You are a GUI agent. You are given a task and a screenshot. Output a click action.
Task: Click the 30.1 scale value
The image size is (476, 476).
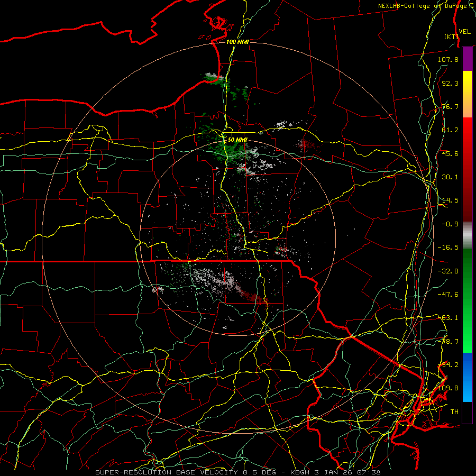[x=450, y=177]
